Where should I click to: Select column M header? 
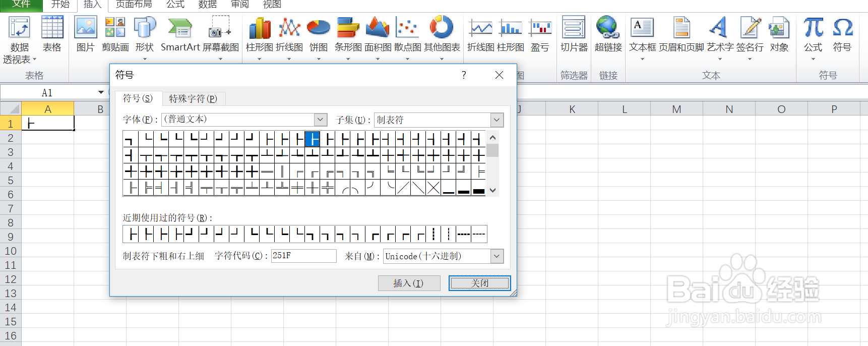pos(676,109)
